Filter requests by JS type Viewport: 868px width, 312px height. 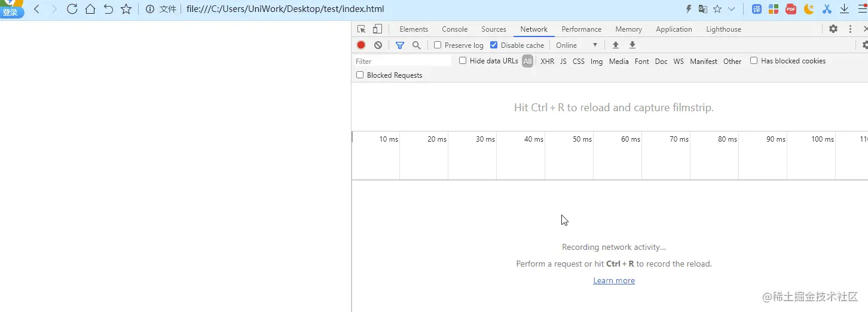(563, 61)
